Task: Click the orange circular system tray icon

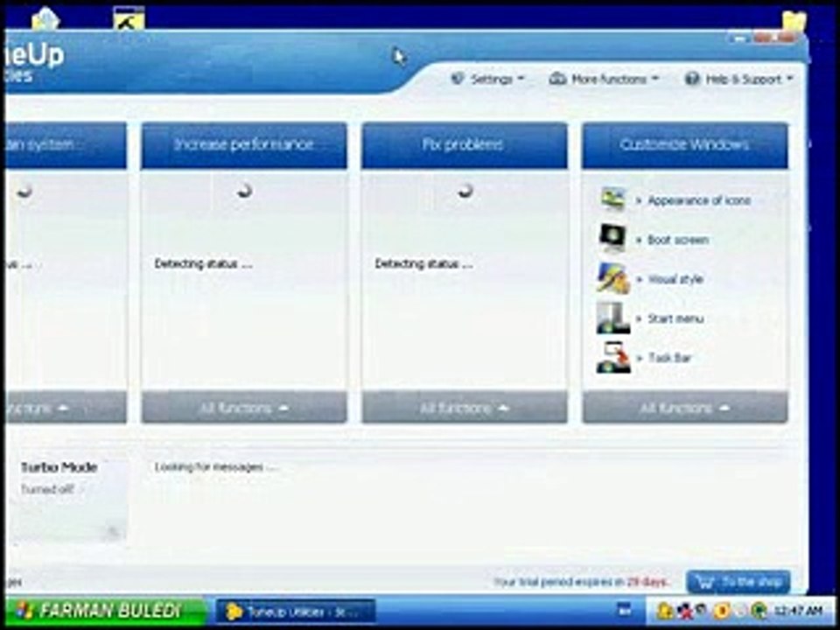Action: 722,610
